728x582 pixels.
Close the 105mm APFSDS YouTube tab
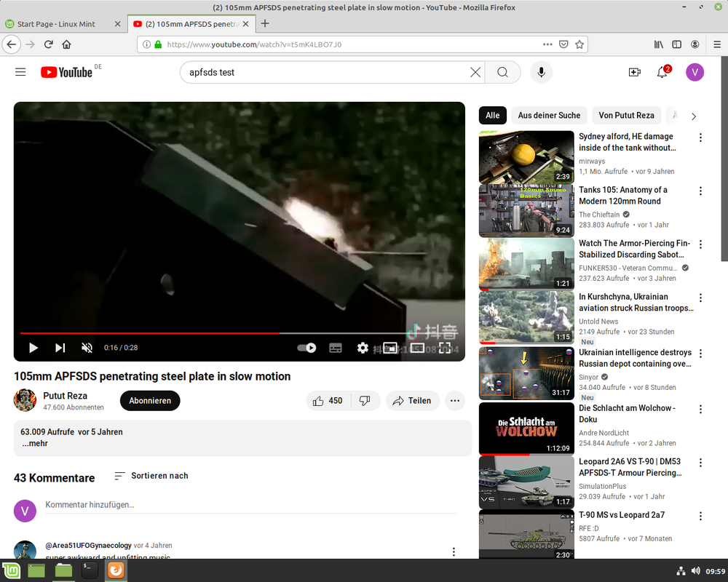[245, 24]
